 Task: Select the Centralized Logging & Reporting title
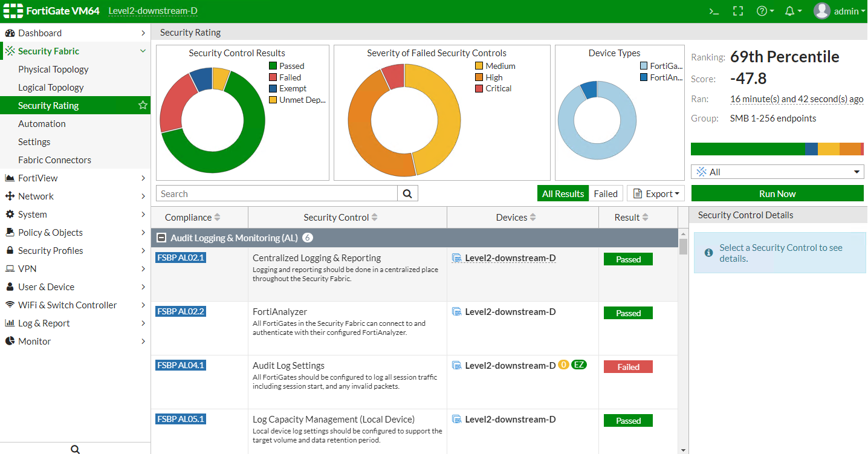point(317,258)
